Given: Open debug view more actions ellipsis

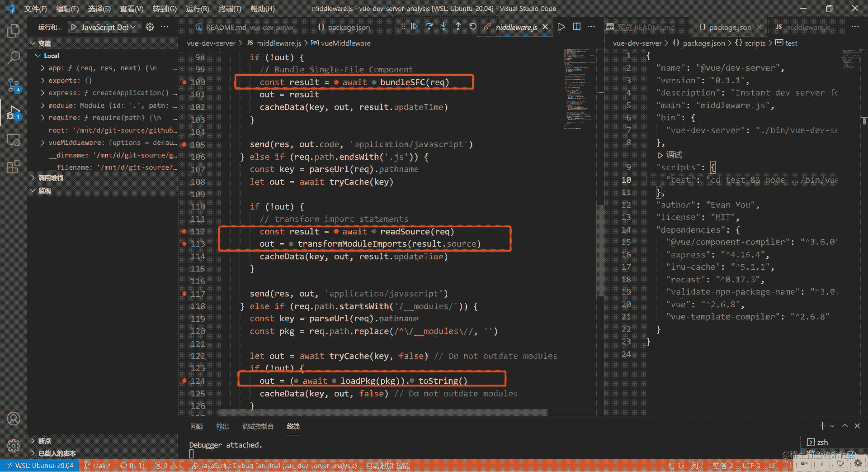Looking at the screenshot, I should click(x=165, y=27).
